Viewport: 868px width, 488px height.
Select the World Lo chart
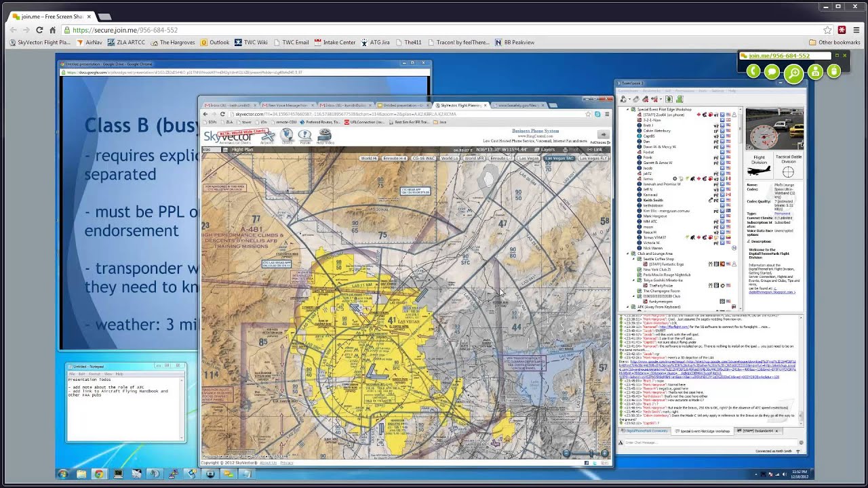(449, 158)
